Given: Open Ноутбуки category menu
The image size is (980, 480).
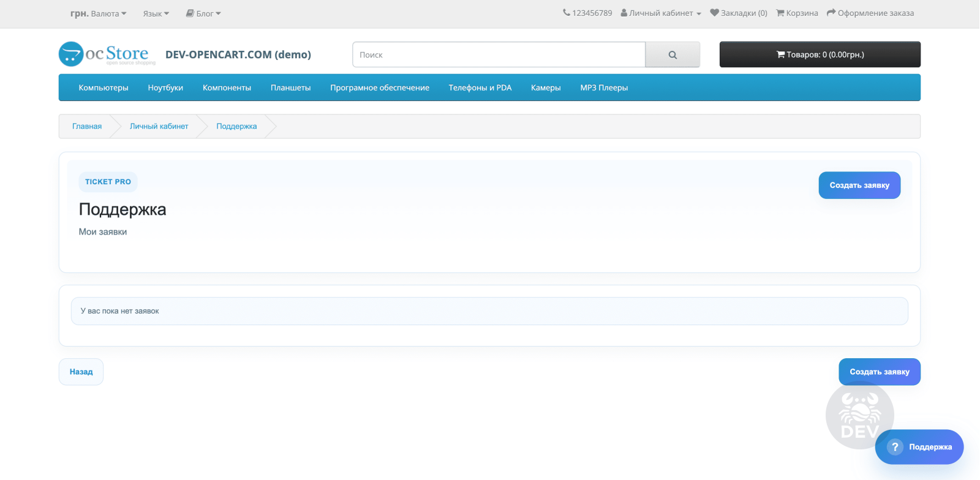Looking at the screenshot, I should click(x=165, y=88).
